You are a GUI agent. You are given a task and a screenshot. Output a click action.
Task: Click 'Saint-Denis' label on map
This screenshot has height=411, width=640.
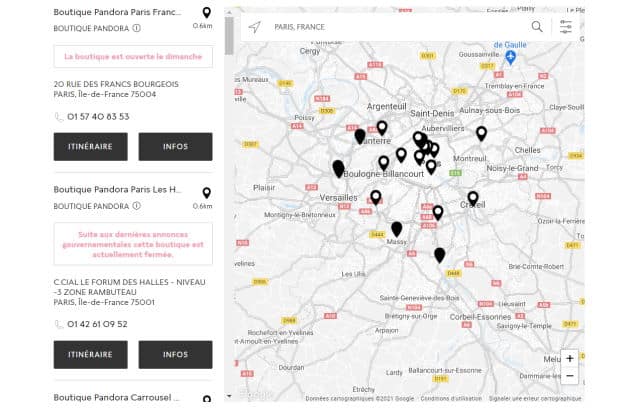click(x=432, y=113)
